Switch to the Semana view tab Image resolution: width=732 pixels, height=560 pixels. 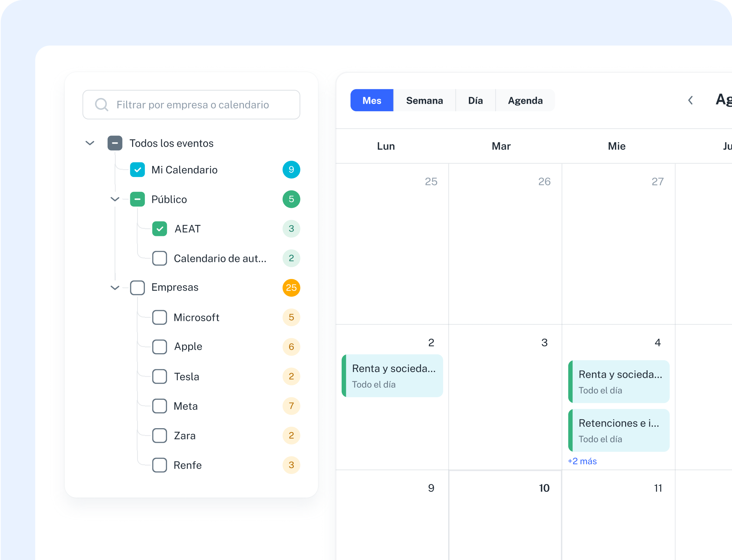click(424, 100)
